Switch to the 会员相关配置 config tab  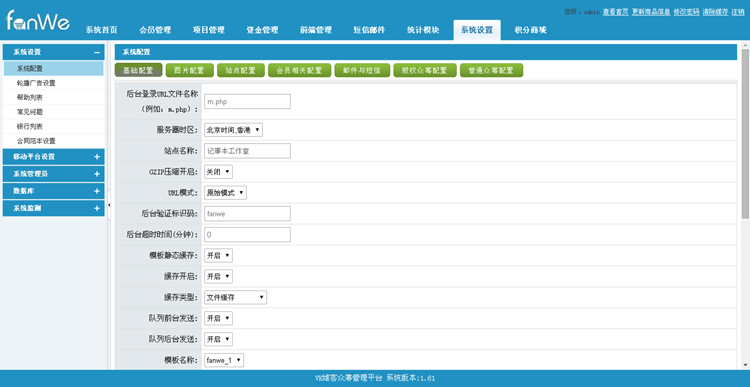coord(299,70)
